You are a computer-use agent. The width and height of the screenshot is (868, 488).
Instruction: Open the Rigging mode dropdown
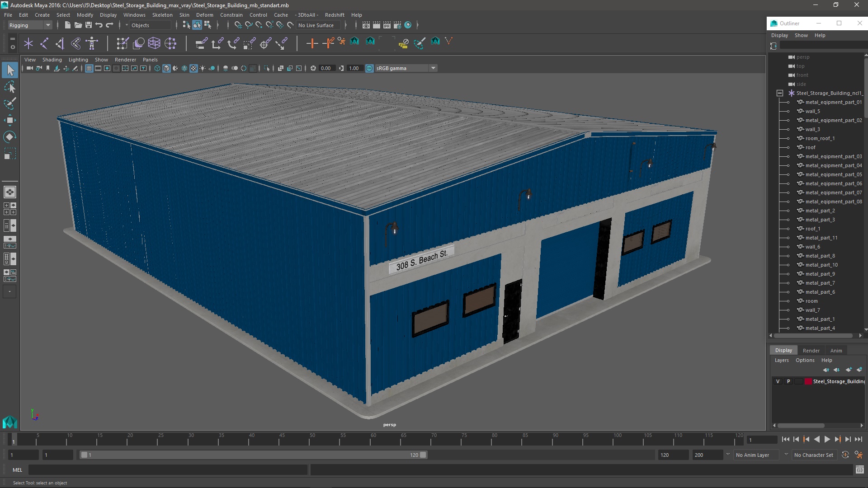(47, 24)
